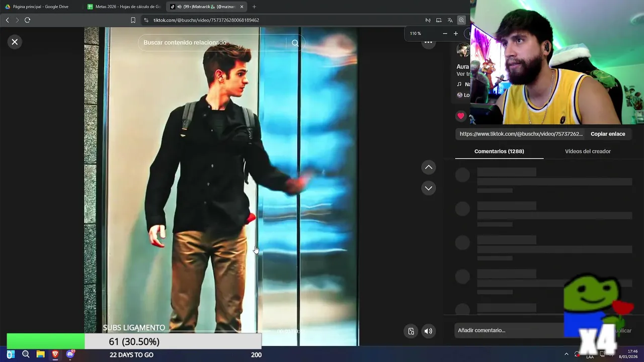644x362 pixels.
Task: Click the Brave rewards icon in address bar
Action: click(x=428, y=20)
